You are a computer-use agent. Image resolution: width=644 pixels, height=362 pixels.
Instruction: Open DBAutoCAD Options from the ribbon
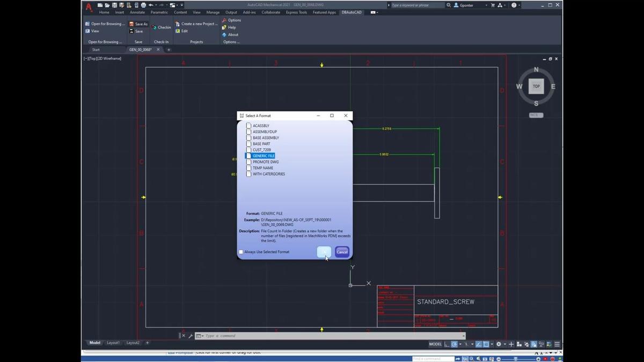tap(231, 20)
